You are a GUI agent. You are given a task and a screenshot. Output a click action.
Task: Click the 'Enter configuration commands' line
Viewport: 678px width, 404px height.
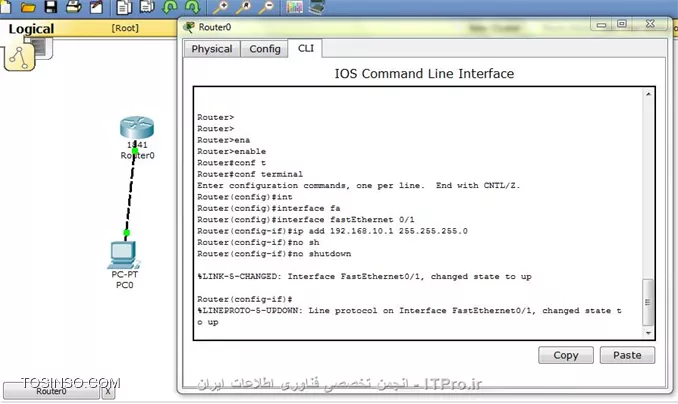[x=358, y=186]
